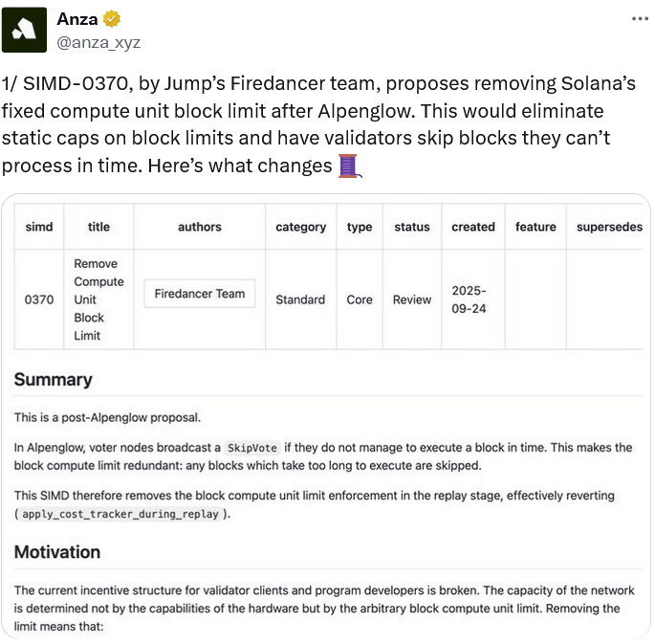The width and height of the screenshot is (655, 644).
Task: Click the "Review" status cell
Action: (x=412, y=300)
